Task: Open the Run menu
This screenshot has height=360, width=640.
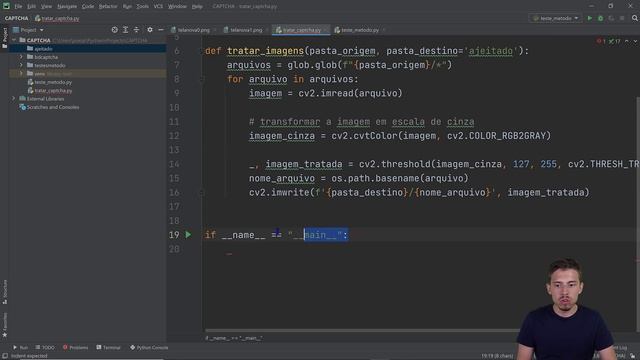Action: (127, 7)
